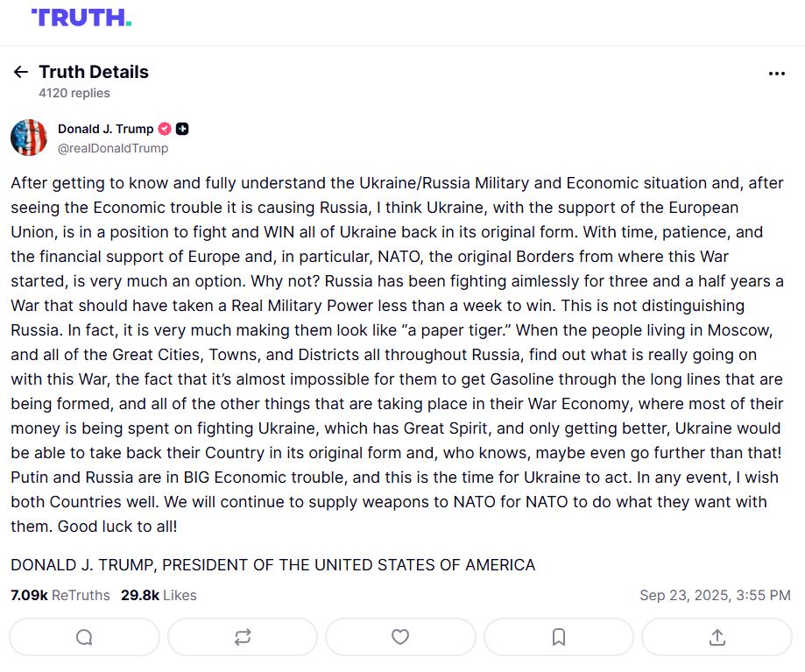
Task: Click the black plus badge icon
Action: click(x=182, y=129)
